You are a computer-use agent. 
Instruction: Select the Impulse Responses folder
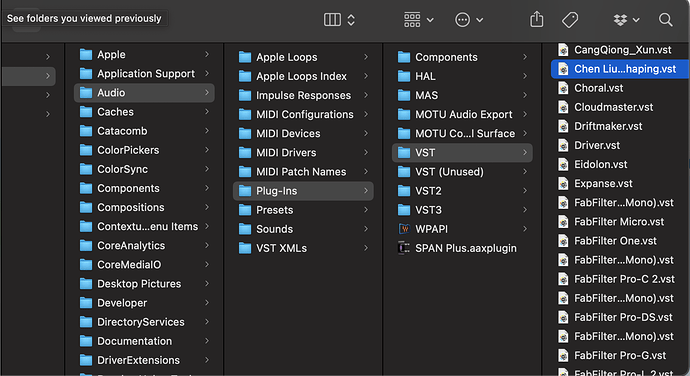click(x=303, y=96)
